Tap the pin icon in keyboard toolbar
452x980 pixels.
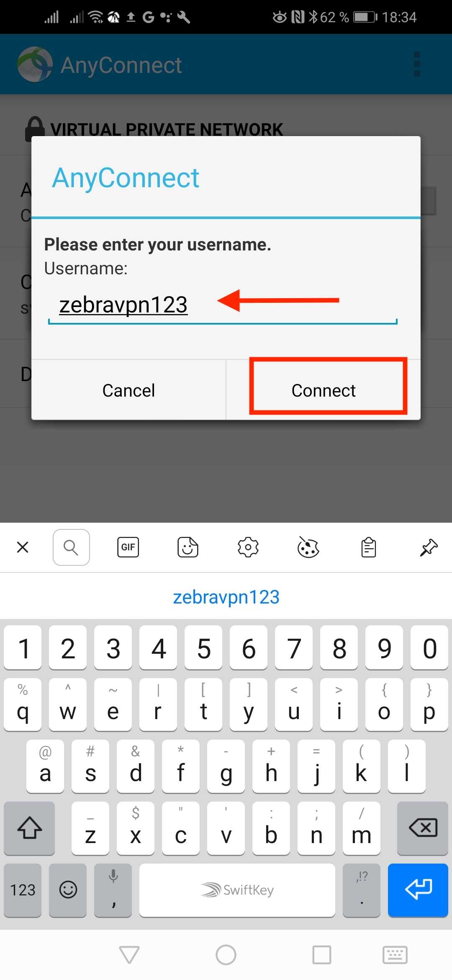coord(429,547)
